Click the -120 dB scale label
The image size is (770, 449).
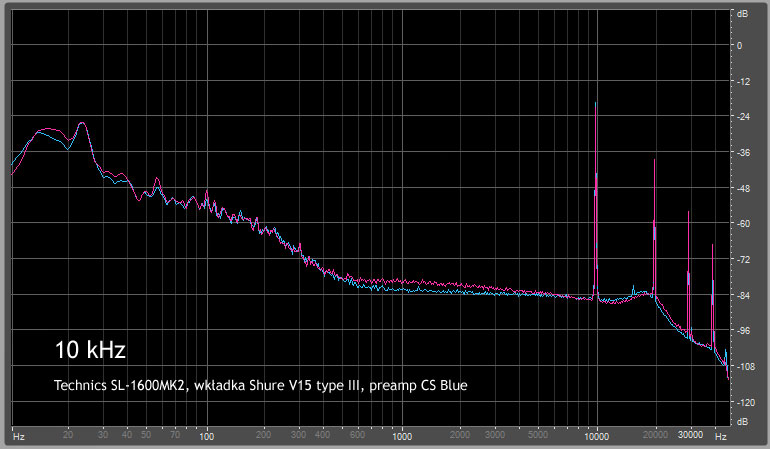click(745, 403)
